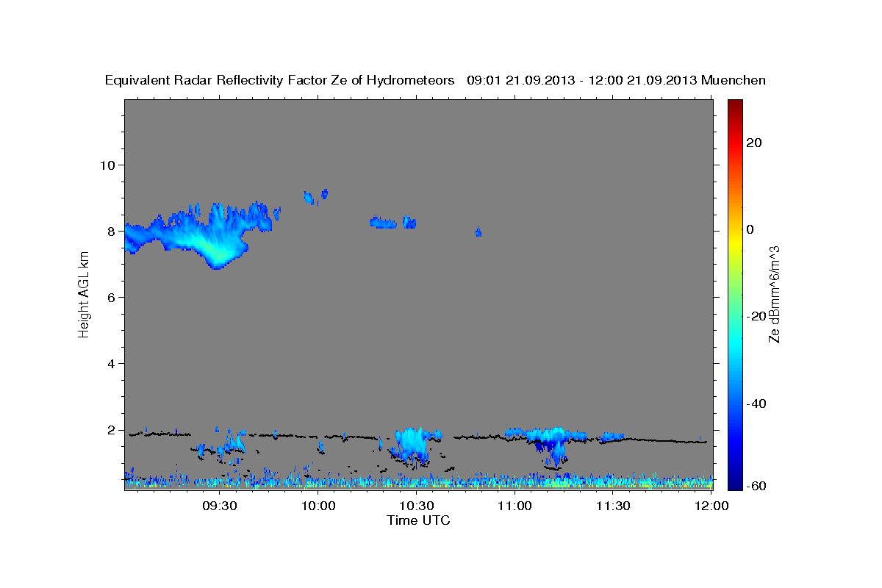Screen dimensions: 882x588
Task: Click the colorbar label '-40'
Action: pos(756,403)
